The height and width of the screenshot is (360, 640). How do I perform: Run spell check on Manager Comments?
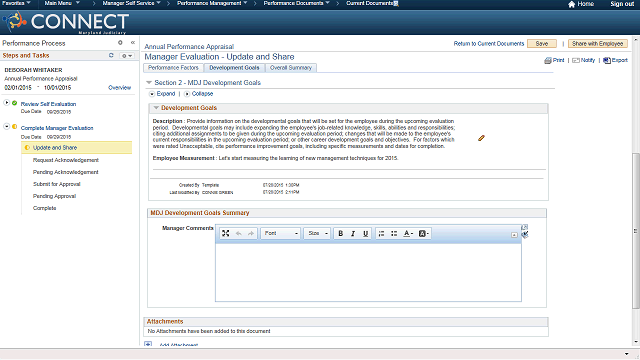525,234
